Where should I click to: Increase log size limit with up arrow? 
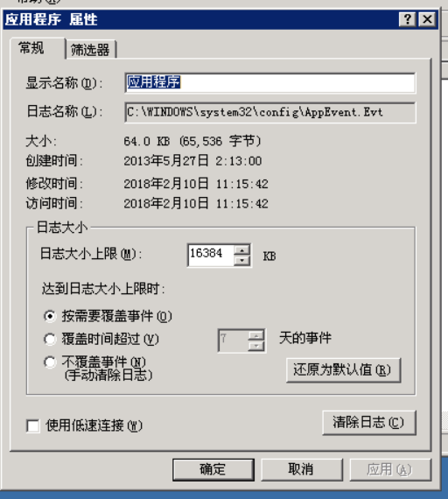click(242, 250)
